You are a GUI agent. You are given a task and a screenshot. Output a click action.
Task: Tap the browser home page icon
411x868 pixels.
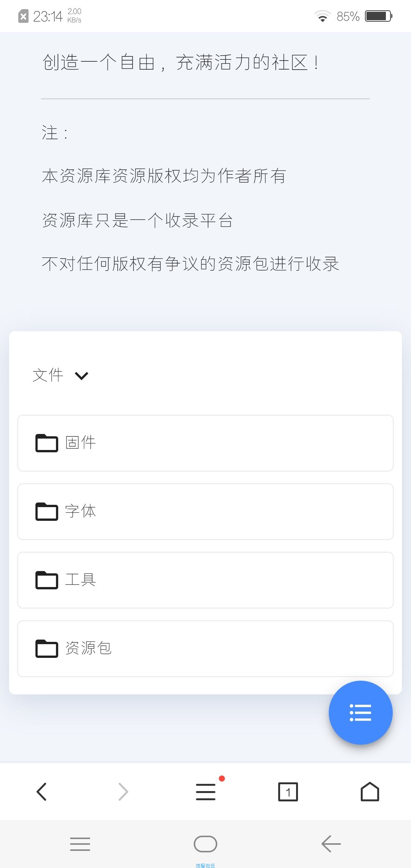(x=370, y=791)
